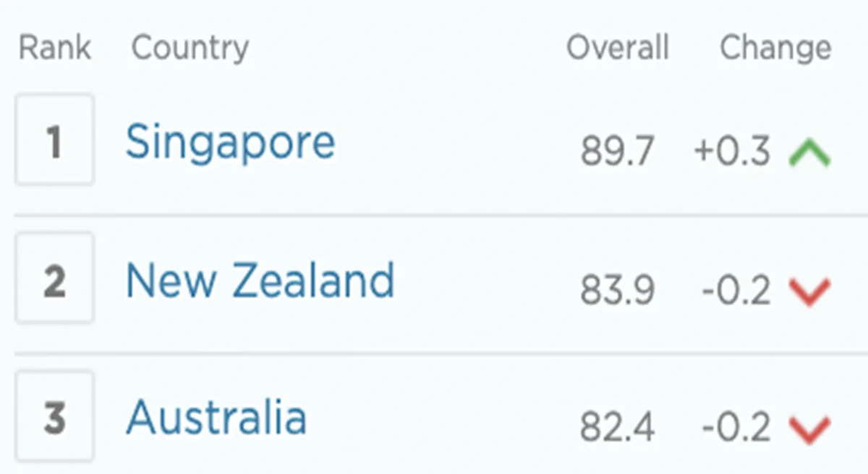Click New Zealand's -0.2 change value
868x474 pixels.
point(736,291)
